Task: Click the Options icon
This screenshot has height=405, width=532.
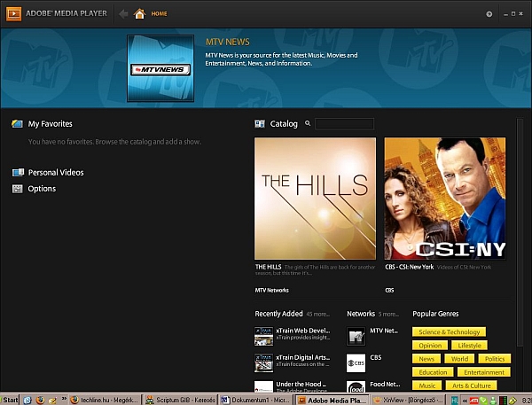Action: [18, 189]
